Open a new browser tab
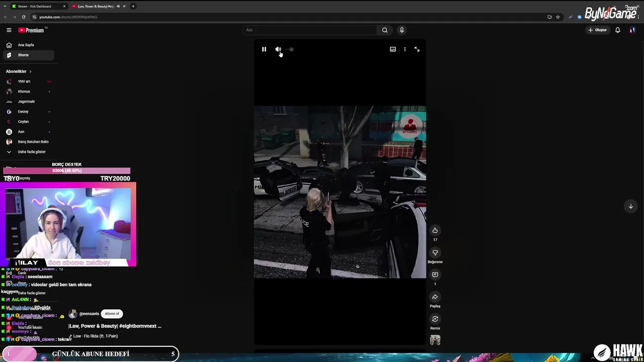The height and width of the screenshot is (362, 644). 133,7
